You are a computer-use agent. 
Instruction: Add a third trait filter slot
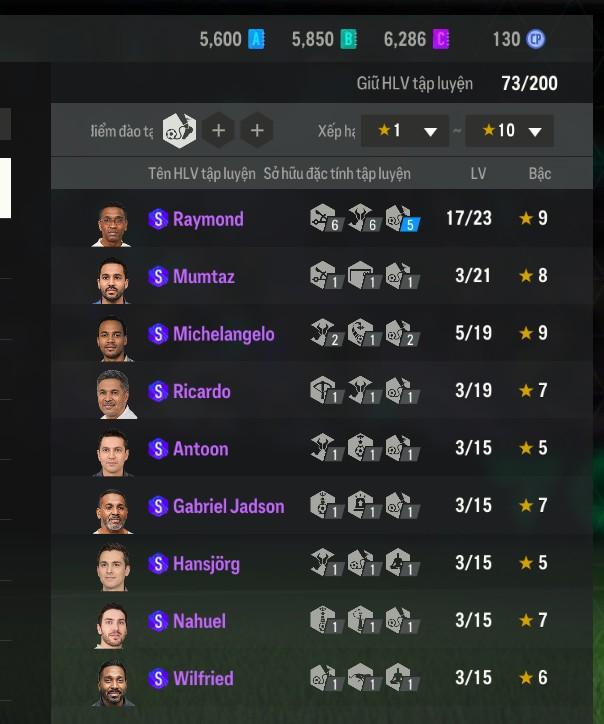point(257,131)
